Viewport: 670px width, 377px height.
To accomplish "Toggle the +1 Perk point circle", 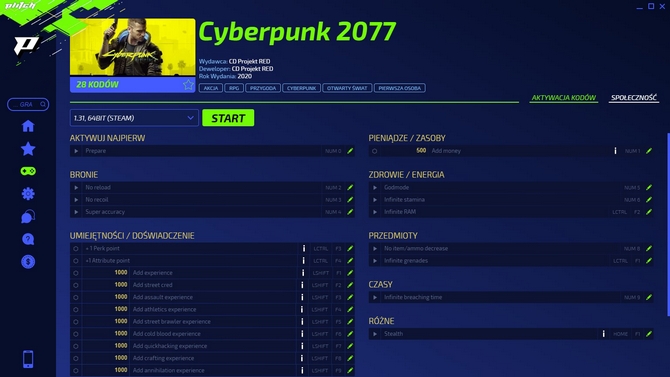I will point(76,248).
